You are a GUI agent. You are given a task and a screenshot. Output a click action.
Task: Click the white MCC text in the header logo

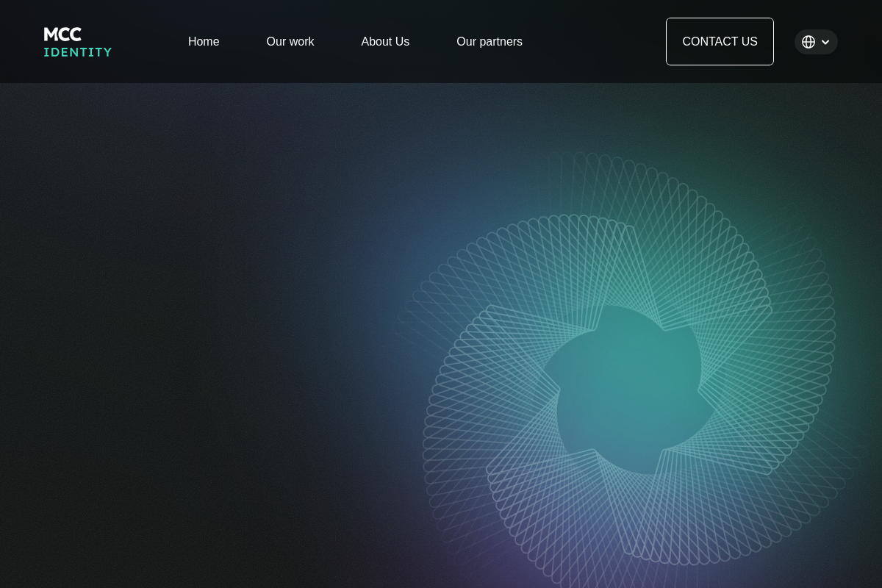pos(62,35)
